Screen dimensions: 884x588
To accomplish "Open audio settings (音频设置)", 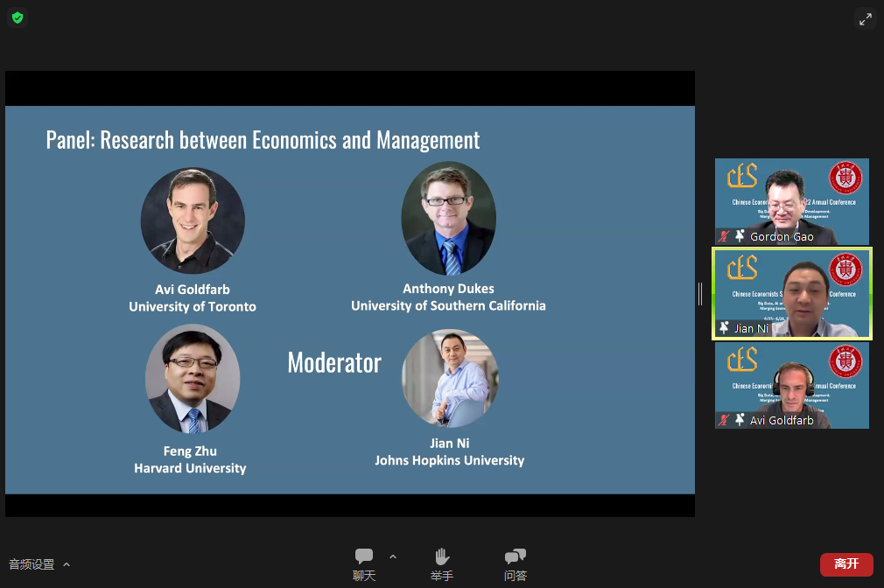I will 32,564.
